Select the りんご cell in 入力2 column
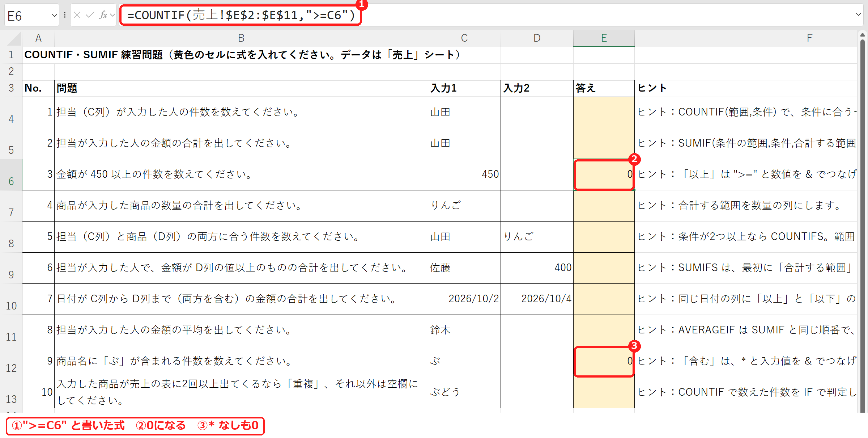This screenshot has width=868, height=438. tap(537, 237)
